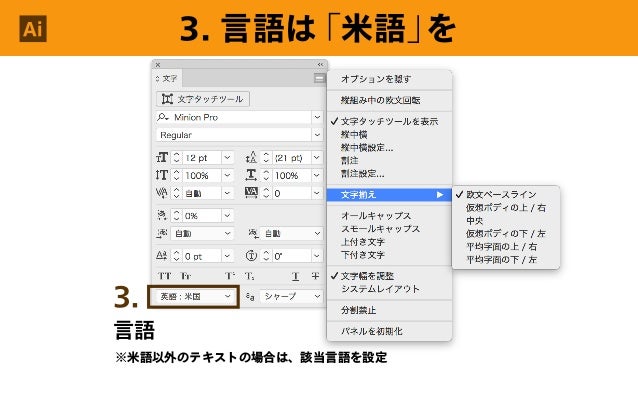Screen dimensions: 638x399
Task: Click the character rotation icon
Action: click(251, 256)
